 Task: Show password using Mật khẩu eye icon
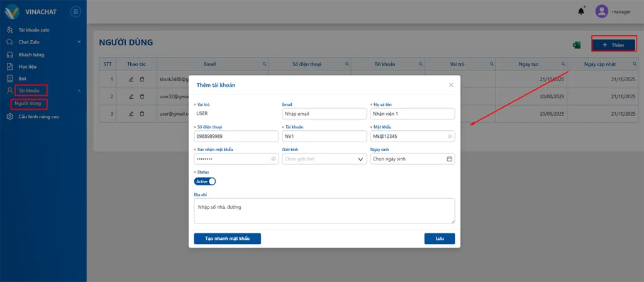(x=450, y=136)
